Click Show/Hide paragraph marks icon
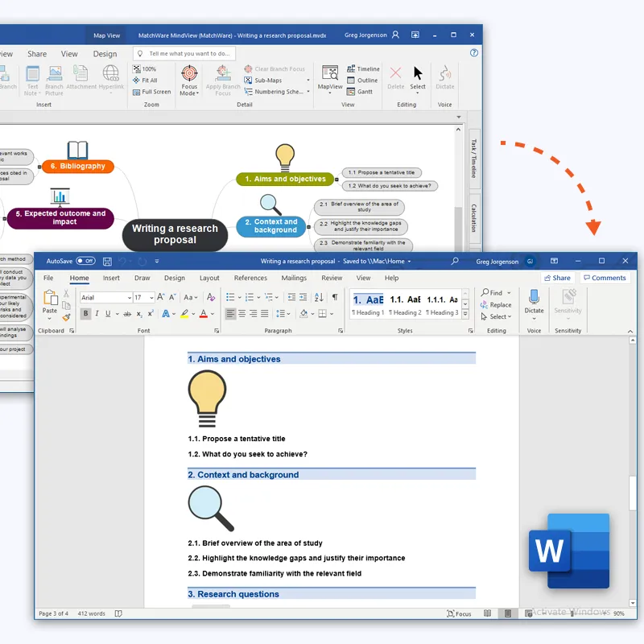Viewport: 644px width, 644px height. click(335, 297)
